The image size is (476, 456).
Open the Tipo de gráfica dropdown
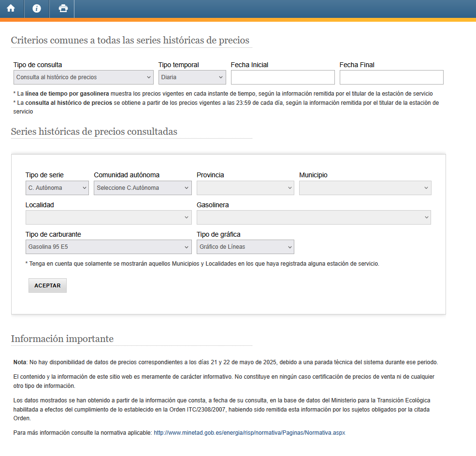pos(245,247)
